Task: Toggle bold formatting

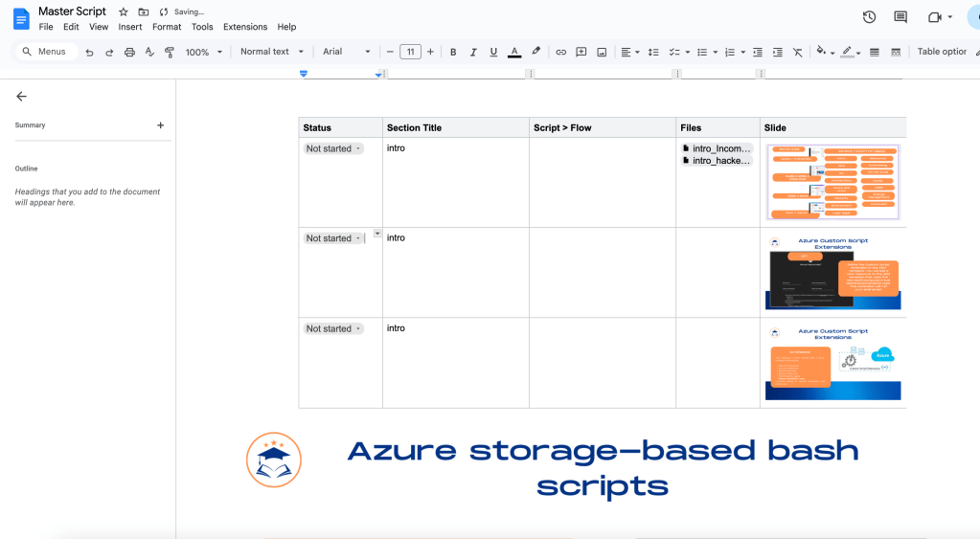Action: 453,53
